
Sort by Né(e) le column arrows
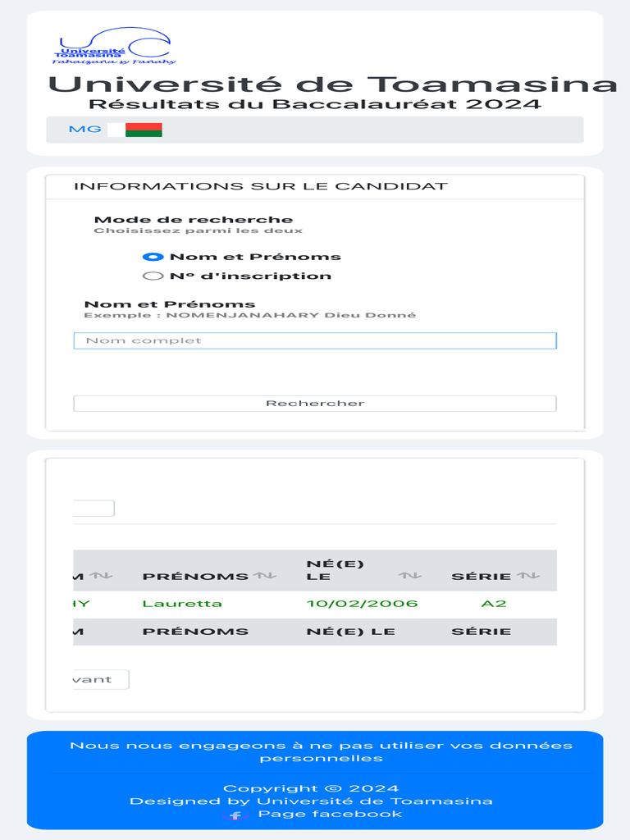(x=410, y=576)
